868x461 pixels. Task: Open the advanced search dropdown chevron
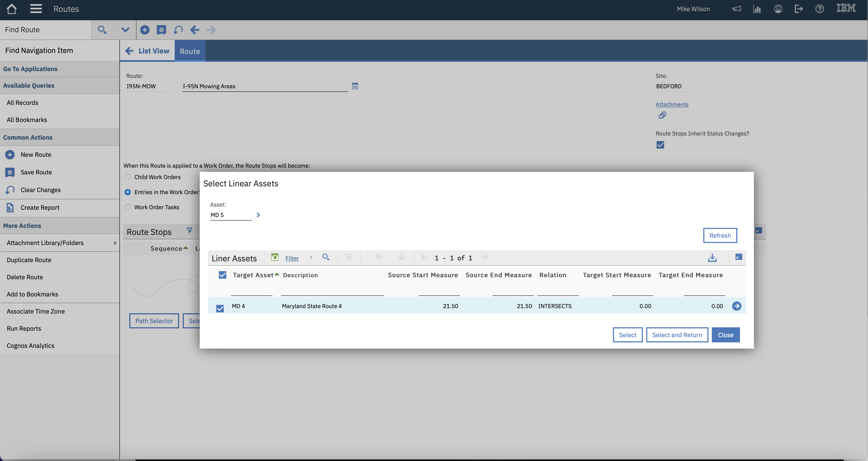[x=125, y=30]
